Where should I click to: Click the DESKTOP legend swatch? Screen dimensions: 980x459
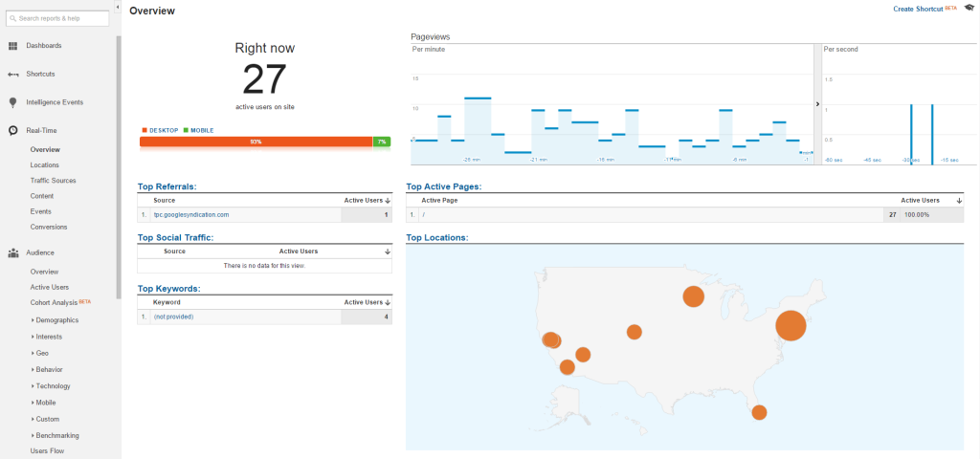pyautogui.click(x=145, y=130)
